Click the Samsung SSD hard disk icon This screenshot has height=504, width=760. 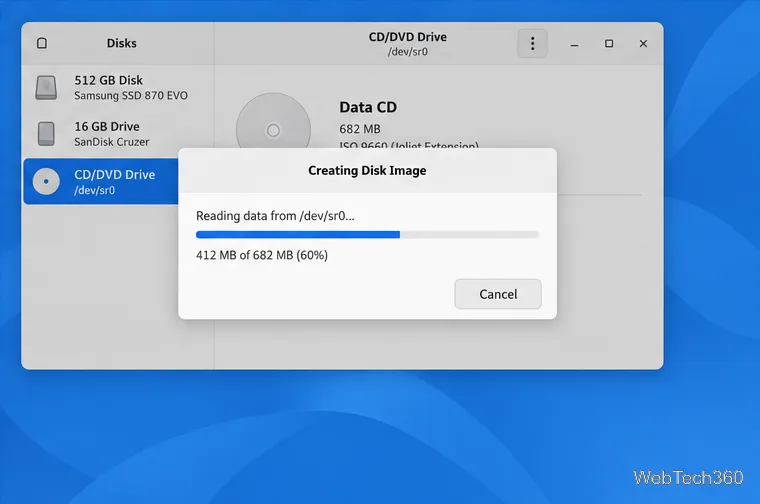tap(46, 88)
